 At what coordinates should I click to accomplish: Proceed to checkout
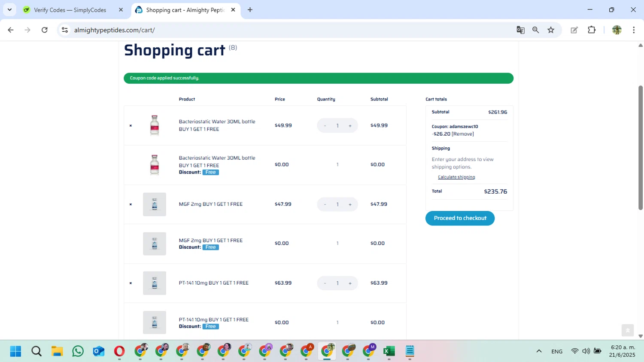pos(460,218)
